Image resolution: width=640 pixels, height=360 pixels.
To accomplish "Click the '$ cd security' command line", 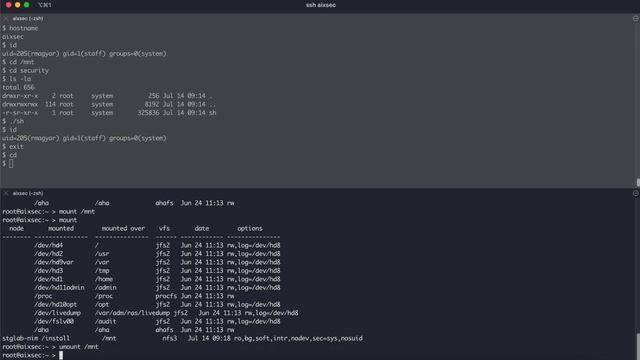I will (25, 71).
